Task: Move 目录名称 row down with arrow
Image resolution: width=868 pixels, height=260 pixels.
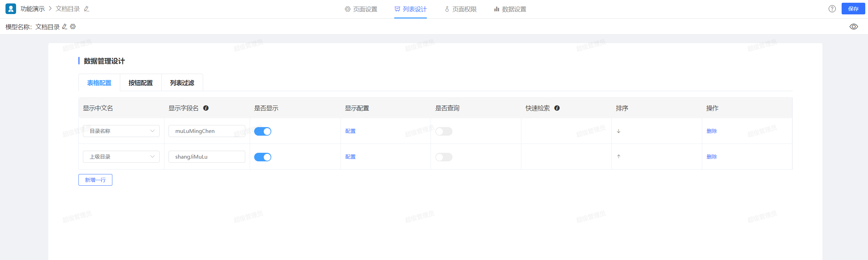Action: (x=619, y=131)
